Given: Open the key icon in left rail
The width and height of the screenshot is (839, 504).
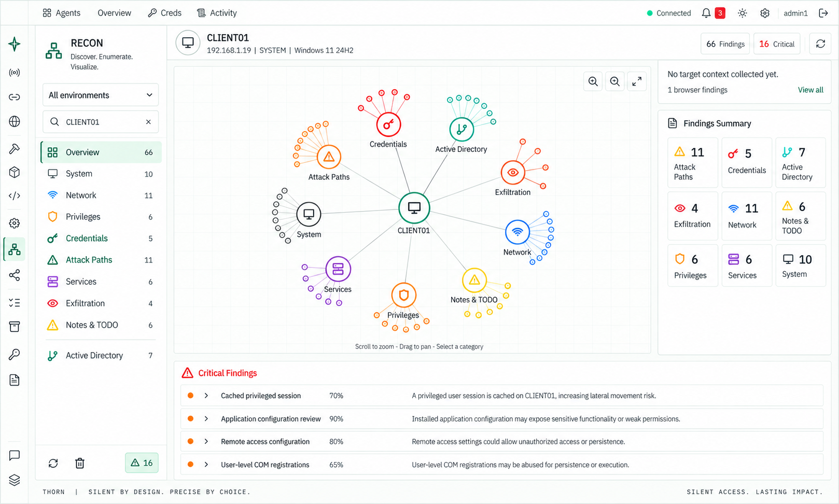Looking at the screenshot, I should click(x=15, y=355).
